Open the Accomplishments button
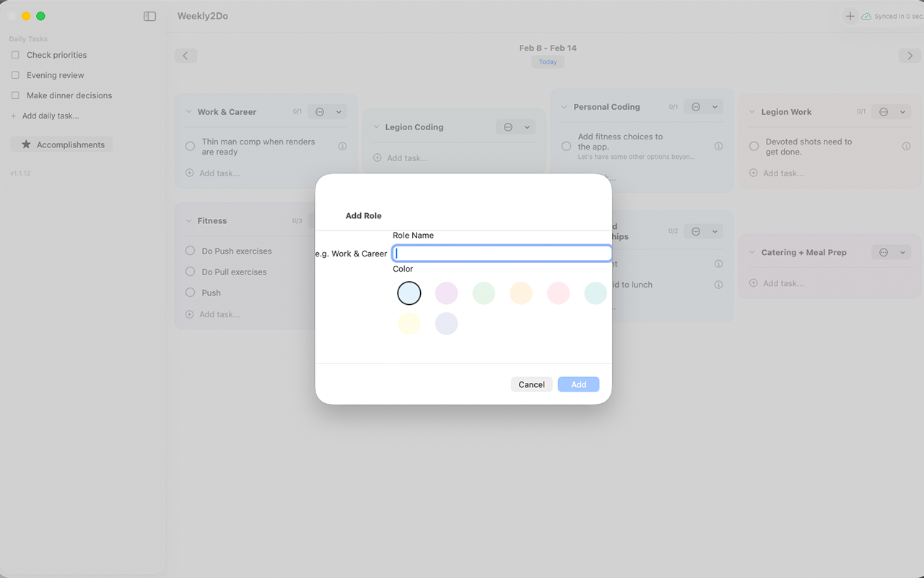Image resolution: width=924 pixels, height=578 pixels. point(61,144)
